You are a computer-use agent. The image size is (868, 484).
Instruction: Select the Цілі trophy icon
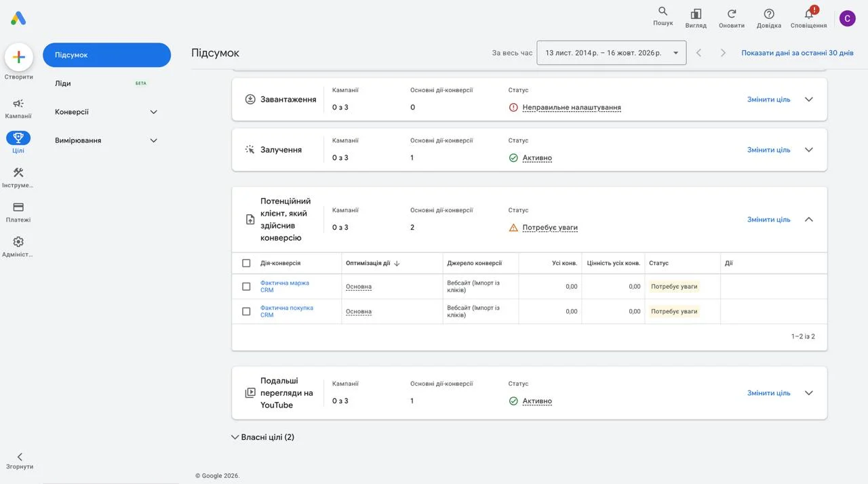click(x=18, y=138)
